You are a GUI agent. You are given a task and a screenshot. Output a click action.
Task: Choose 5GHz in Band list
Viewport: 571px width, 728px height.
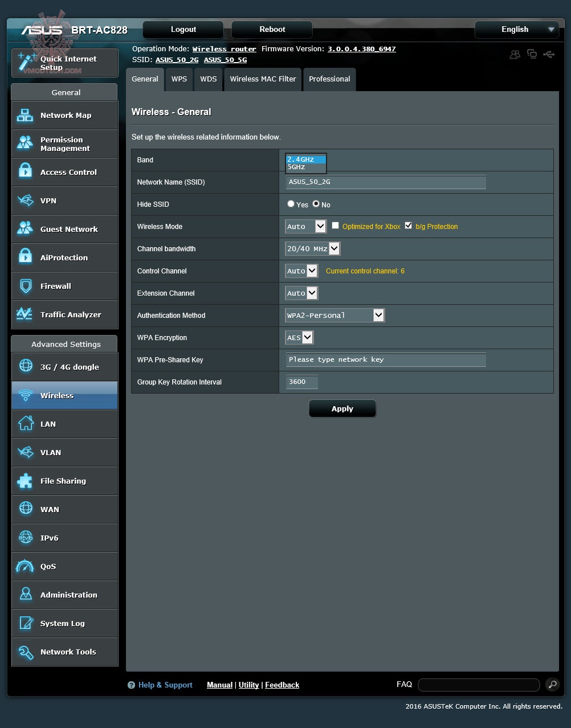[305, 167]
